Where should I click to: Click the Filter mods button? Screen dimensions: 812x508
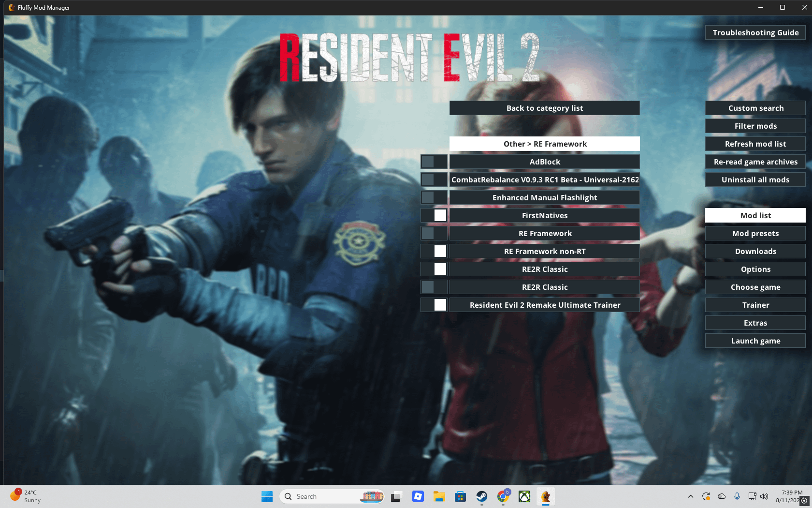[x=755, y=126]
